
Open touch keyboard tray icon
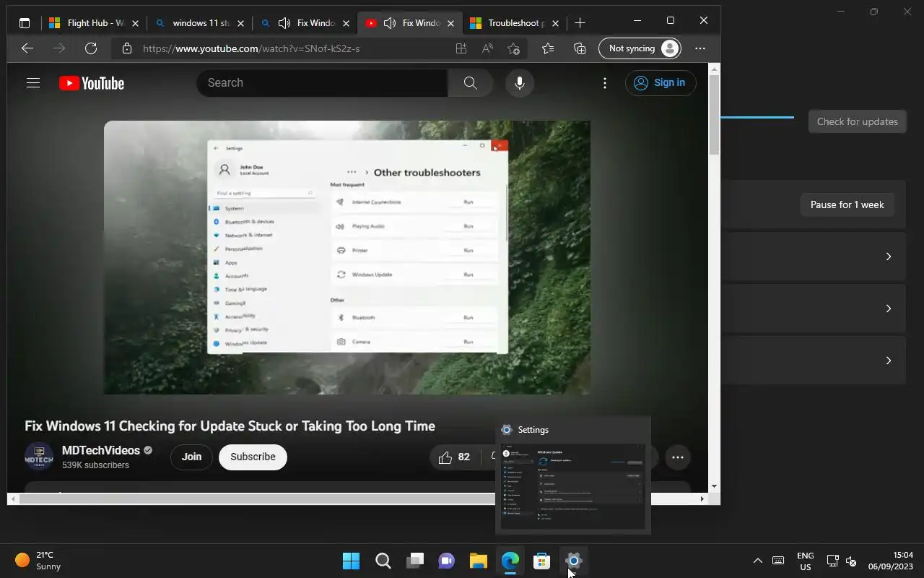[778, 561]
